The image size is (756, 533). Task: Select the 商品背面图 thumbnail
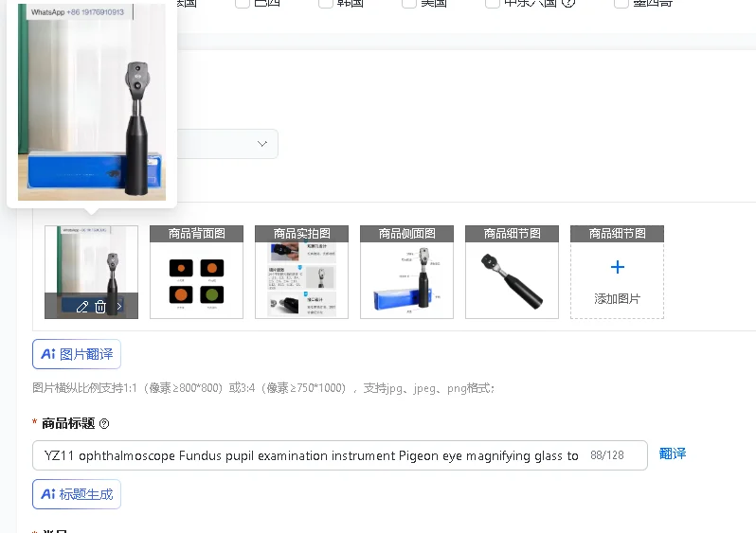(197, 272)
